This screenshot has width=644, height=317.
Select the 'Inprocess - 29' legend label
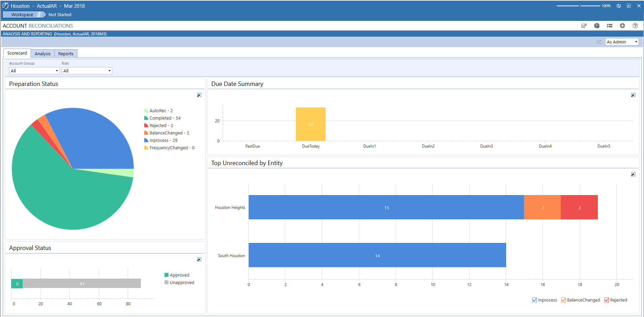(x=163, y=140)
